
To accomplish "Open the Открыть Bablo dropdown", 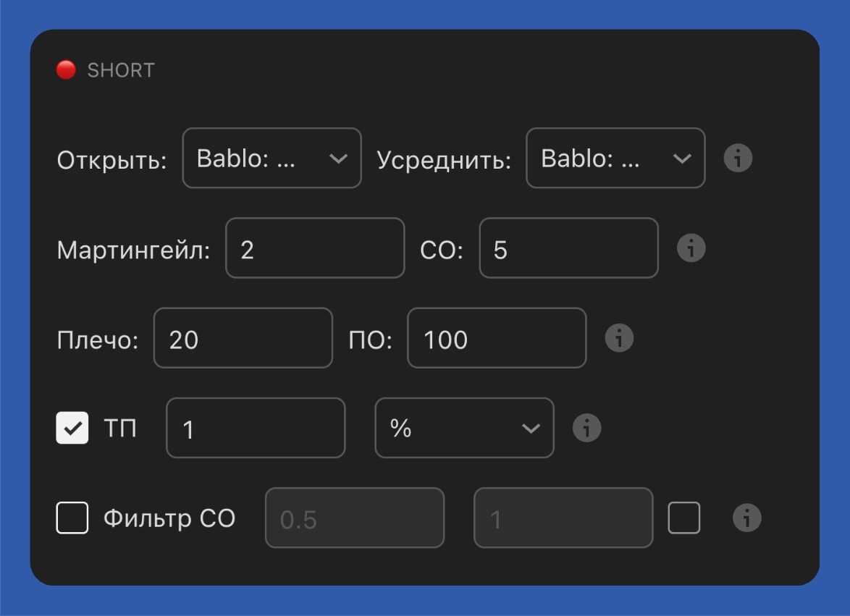I will [272, 158].
